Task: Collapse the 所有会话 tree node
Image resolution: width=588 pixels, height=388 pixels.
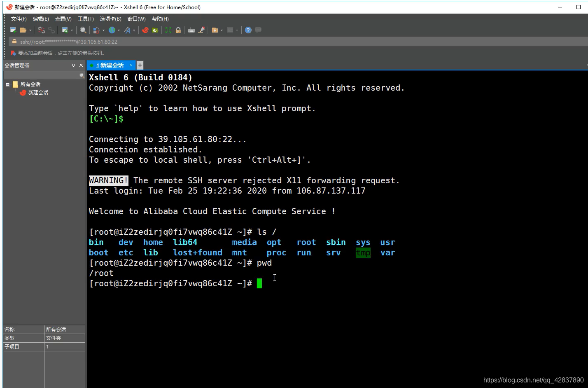Action: pyautogui.click(x=7, y=84)
